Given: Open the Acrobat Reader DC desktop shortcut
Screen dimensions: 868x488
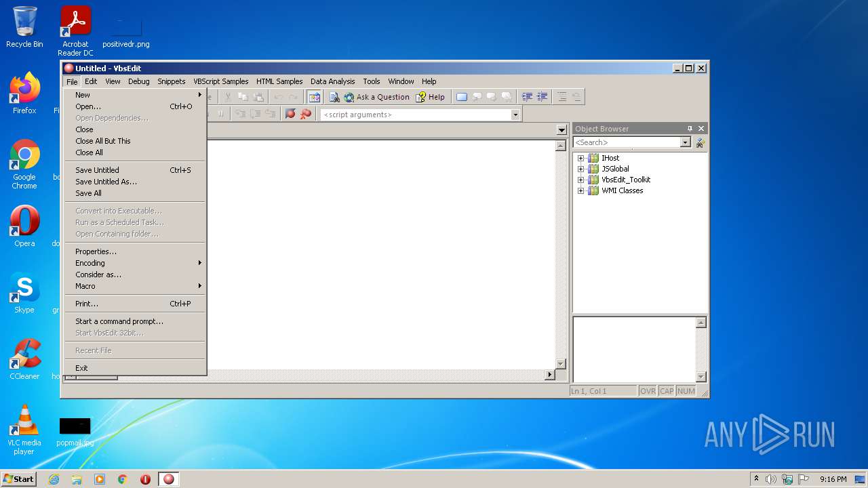Looking at the screenshot, I should pyautogui.click(x=75, y=31).
